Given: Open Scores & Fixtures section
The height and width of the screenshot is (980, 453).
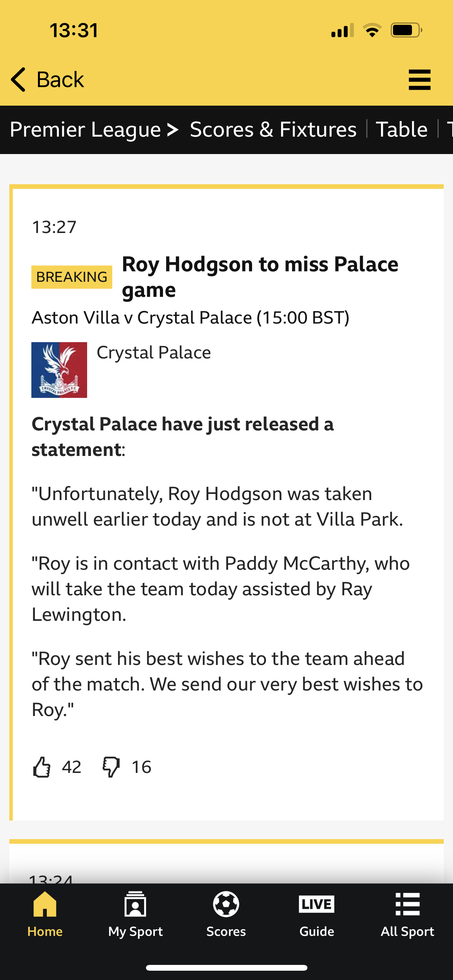Looking at the screenshot, I should (273, 130).
